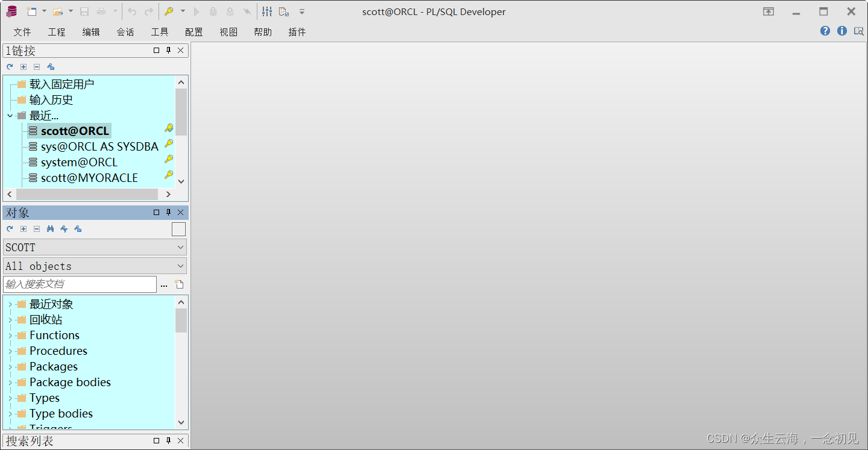Click the Open file folder icon
The height and width of the screenshot is (450, 868).
[58, 11]
